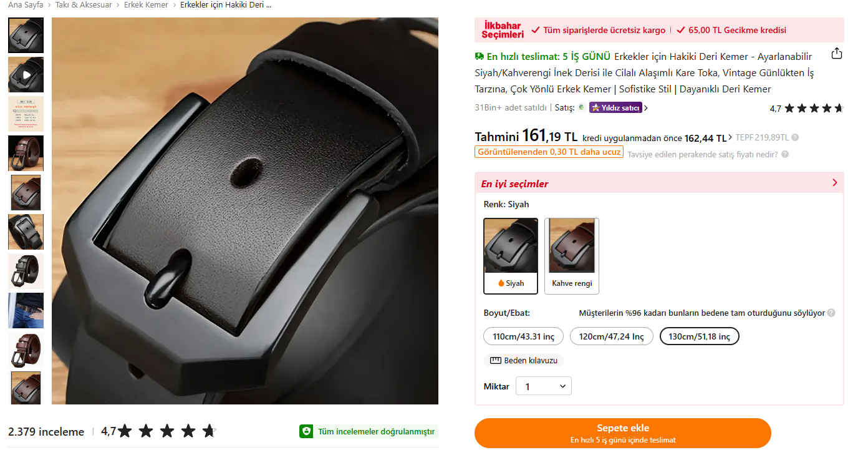Open the 2.379 inceleme reviews link
This screenshot has height=460, width=868.
pos(46,432)
